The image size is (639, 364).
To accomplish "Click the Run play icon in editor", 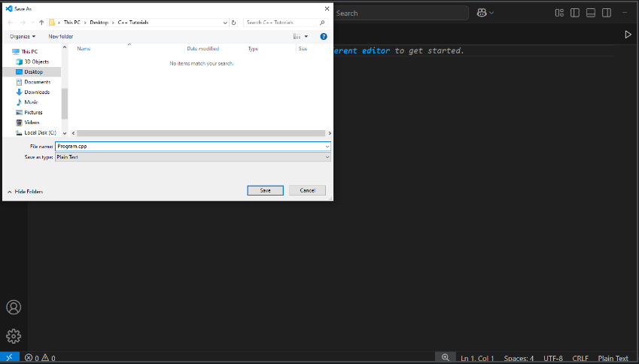I will tap(628, 35).
